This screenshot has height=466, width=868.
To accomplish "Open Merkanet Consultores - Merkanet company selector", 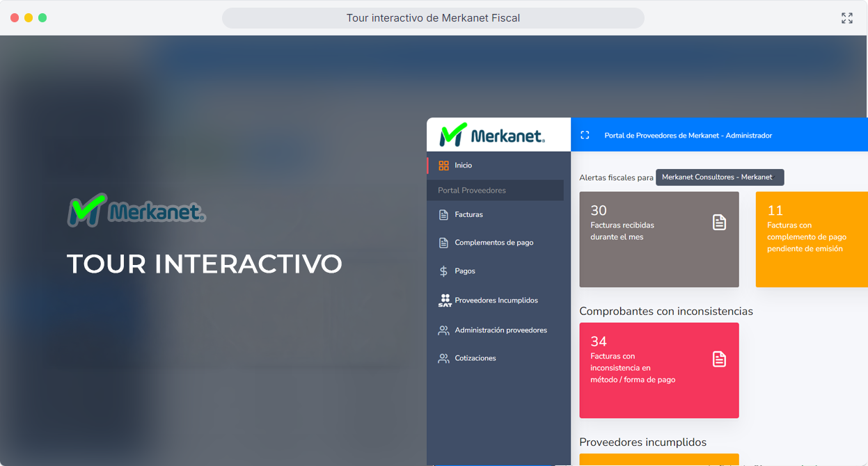I will [719, 177].
